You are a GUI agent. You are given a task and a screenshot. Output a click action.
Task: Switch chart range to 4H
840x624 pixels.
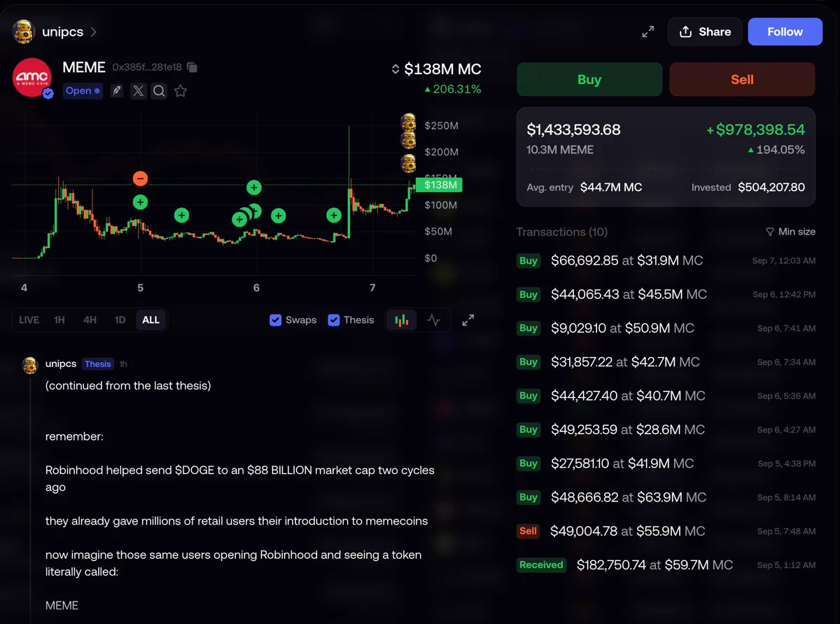(90, 320)
